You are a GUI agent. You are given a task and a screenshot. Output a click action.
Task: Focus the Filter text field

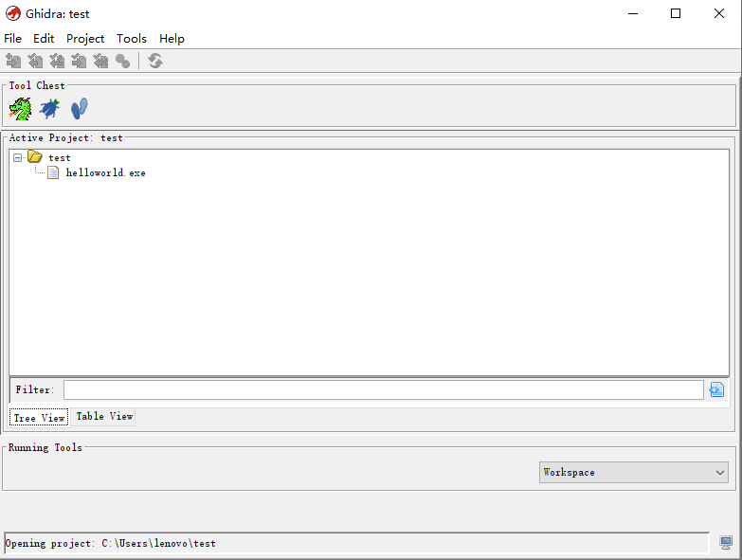pyautogui.click(x=383, y=389)
